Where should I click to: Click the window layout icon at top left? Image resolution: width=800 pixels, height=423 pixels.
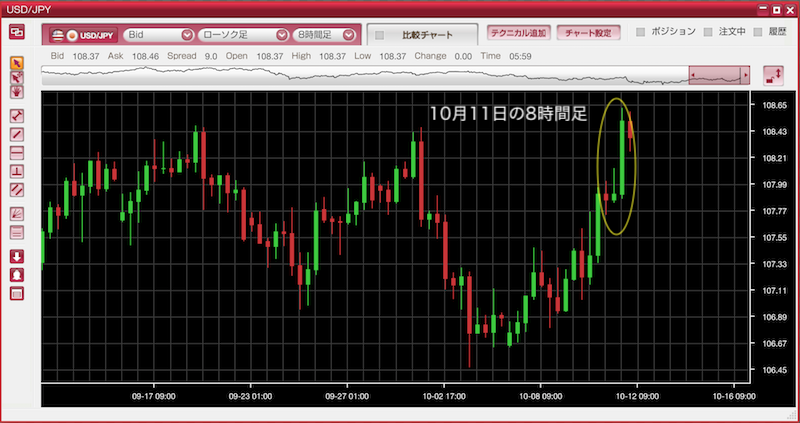(x=16, y=32)
